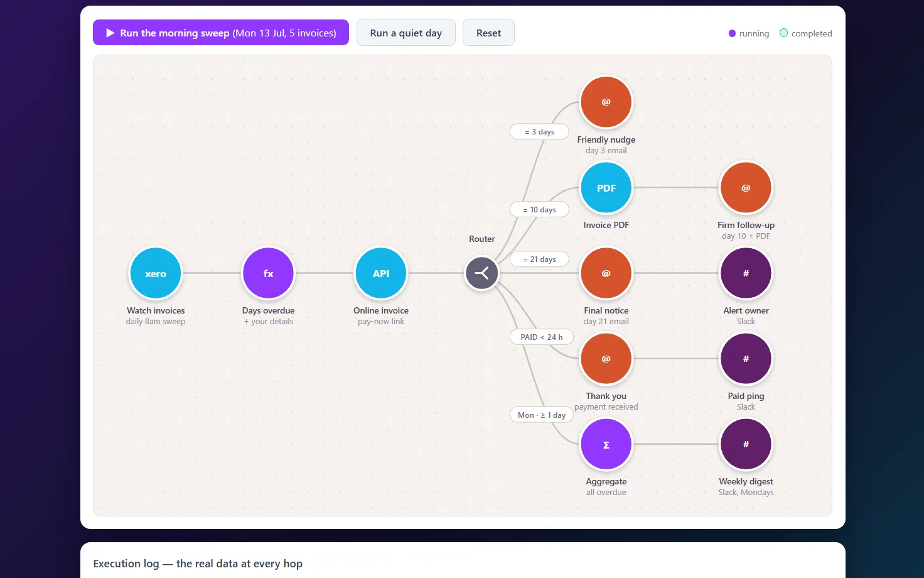
Task: Open the API Online invoice node
Action: [381, 273]
